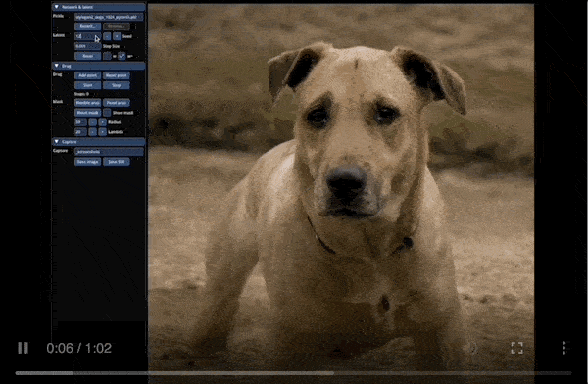This screenshot has height=384, width=588.
Task: Click the Pickle file path field
Action: point(109,17)
